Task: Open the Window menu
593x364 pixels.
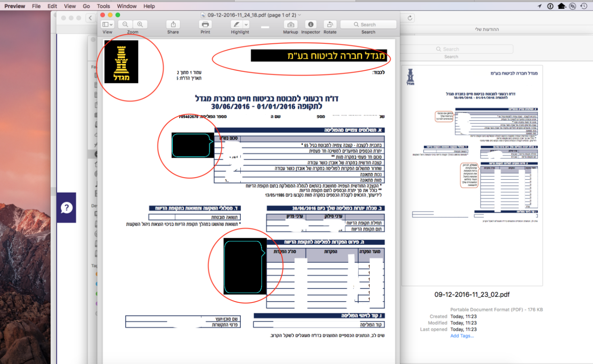Action: tap(127, 6)
